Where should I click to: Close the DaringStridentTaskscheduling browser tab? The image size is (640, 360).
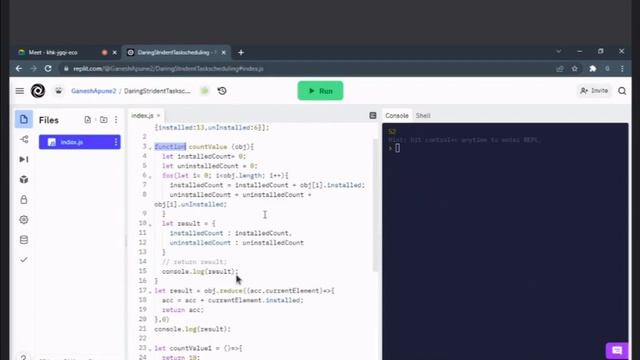point(224,52)
